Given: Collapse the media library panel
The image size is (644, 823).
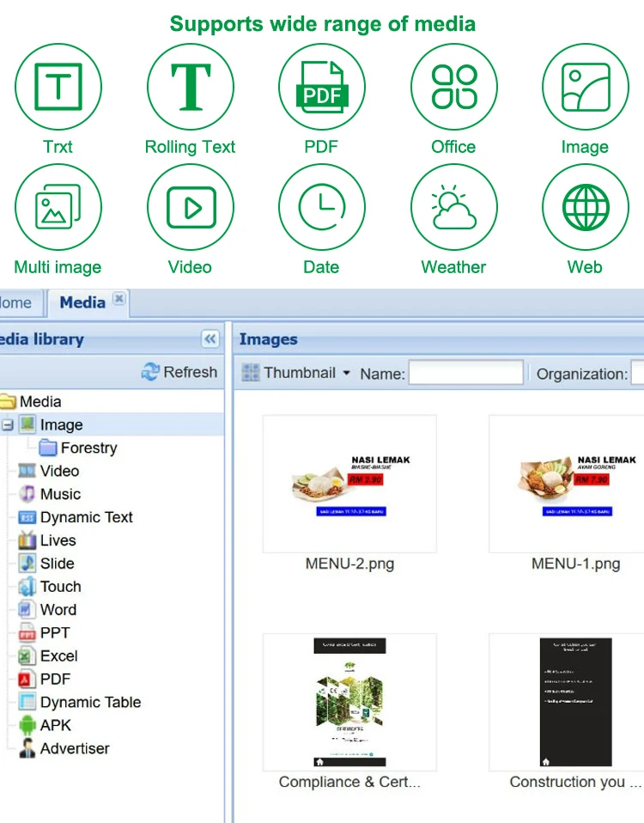Looking at the screenshot, I should pyautogui.click(x=210, y=339).
